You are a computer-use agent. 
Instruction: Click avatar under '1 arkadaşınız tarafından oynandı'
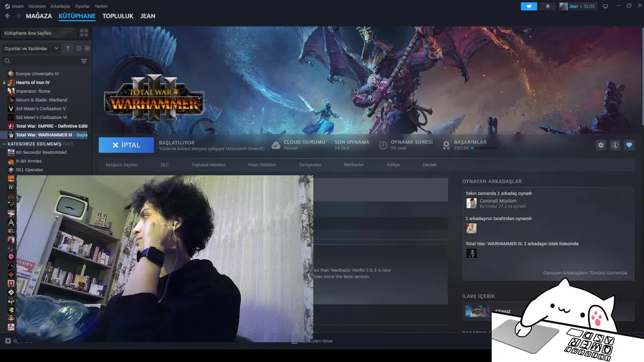click(x=471, y=228)
